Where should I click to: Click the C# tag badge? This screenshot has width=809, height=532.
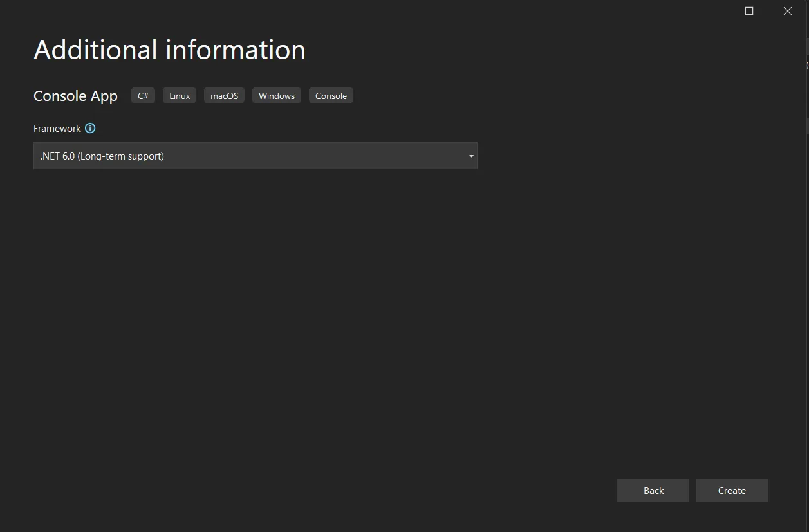pyautogui.click(x=143, y=96)
